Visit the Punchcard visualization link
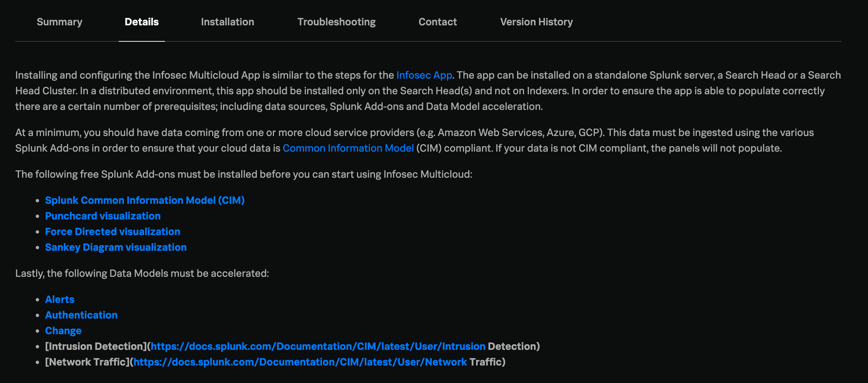The height and width of the screenshot is (383, 868). (x=103, y=216)
